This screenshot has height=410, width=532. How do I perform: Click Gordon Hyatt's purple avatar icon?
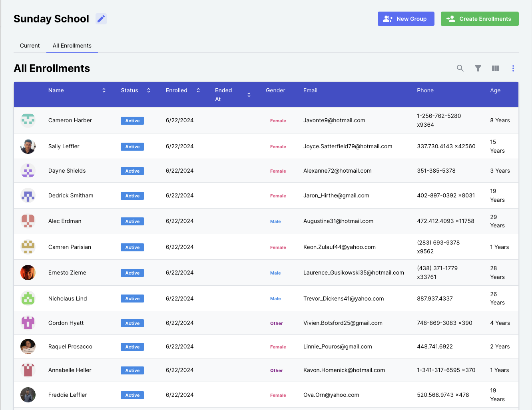tap(28, 323)
